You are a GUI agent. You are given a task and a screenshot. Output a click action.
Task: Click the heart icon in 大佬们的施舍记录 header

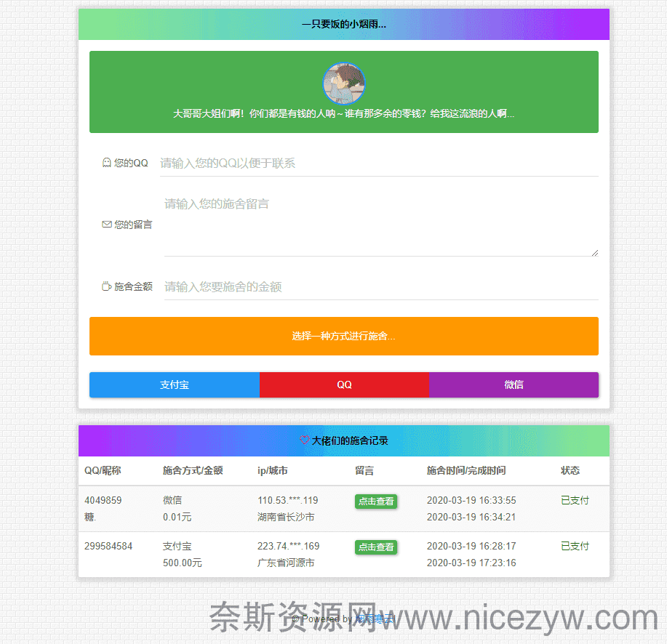click(305, 440)
